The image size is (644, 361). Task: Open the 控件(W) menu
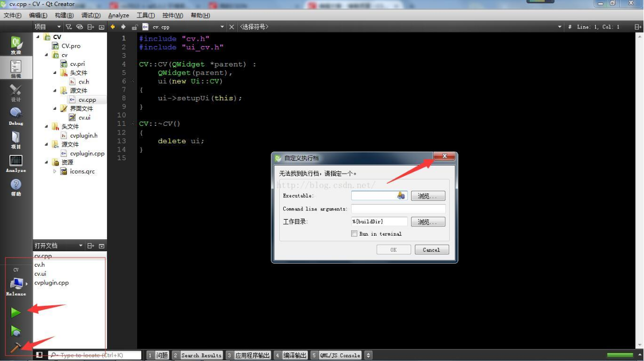172,16
